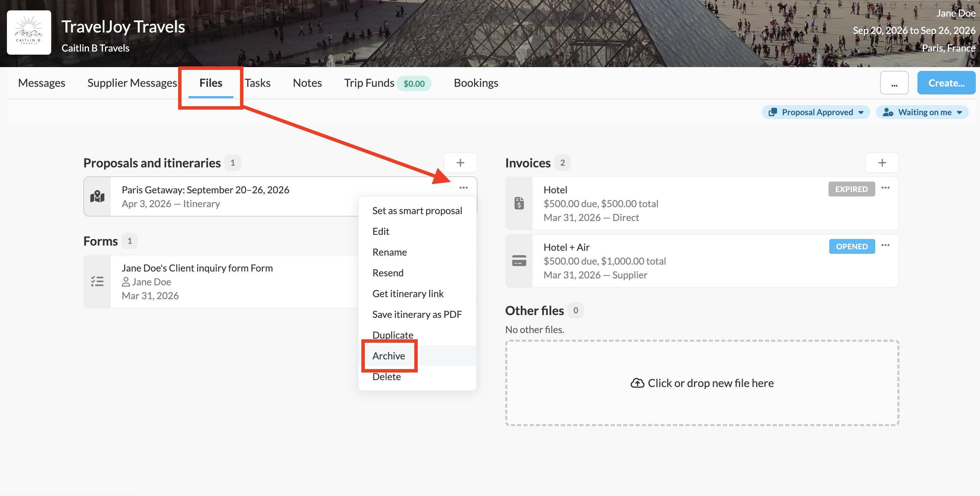The height and width of the screenshot is (496, 980).
Task: Click the credit card icon for Hotel + Air
Action: coord(519,261)
